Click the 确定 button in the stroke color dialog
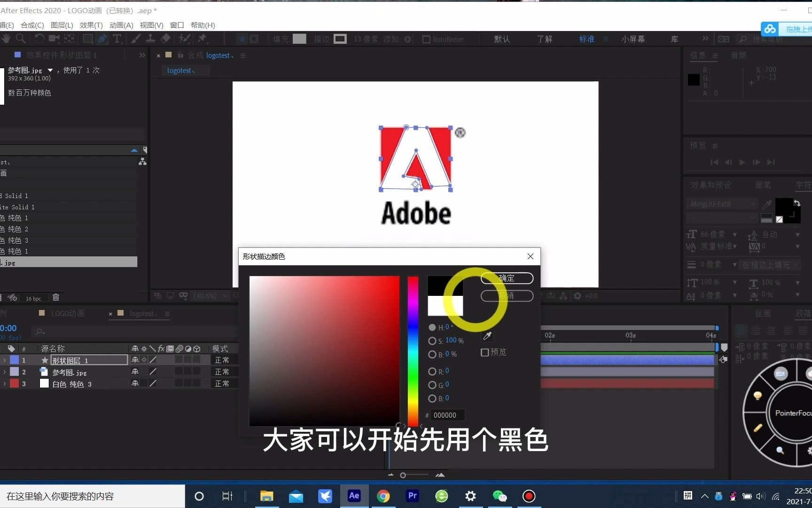Image resolution: width=812 pixels, height=508 pixels. [507, 278]
